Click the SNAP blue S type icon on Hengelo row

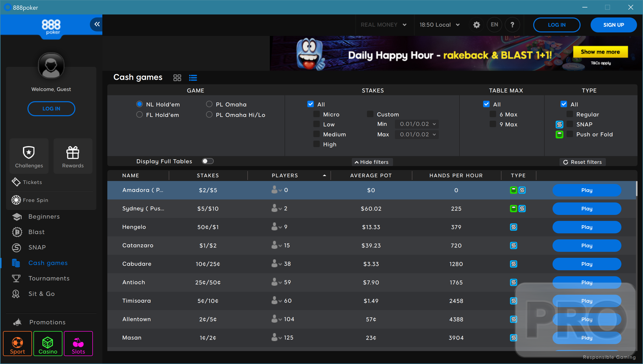513,227
